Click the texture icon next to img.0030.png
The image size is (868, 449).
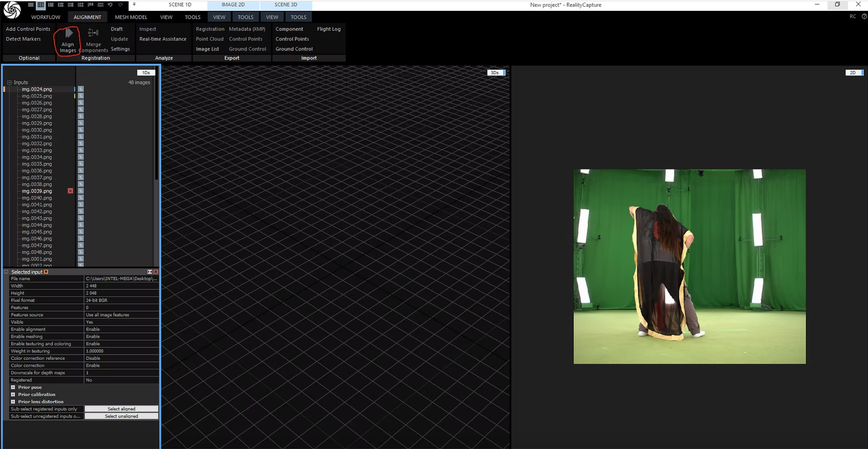(81, 130)
